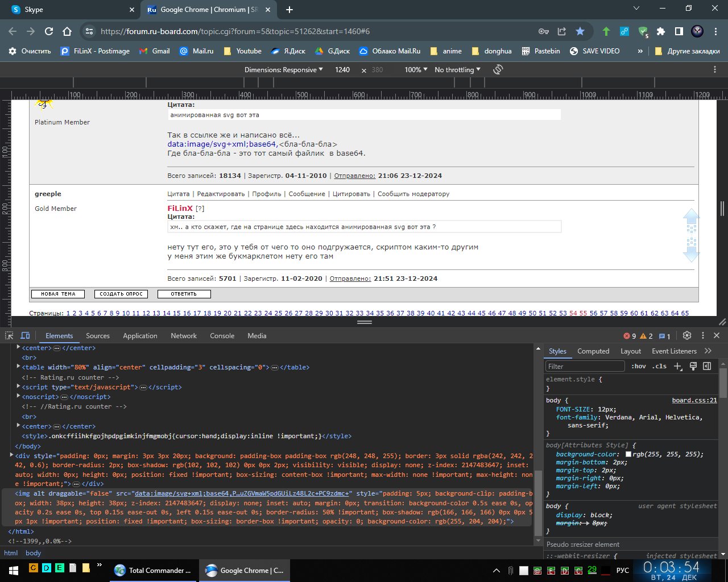Click the background-color white swatch
Screen dimensions: 728x582
coord(628,455)
